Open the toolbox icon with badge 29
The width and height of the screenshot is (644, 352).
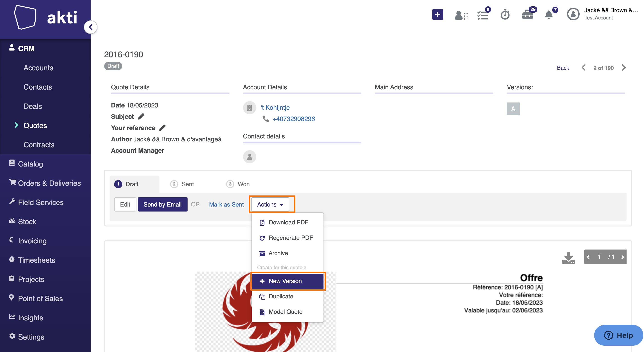coord(528,14)
